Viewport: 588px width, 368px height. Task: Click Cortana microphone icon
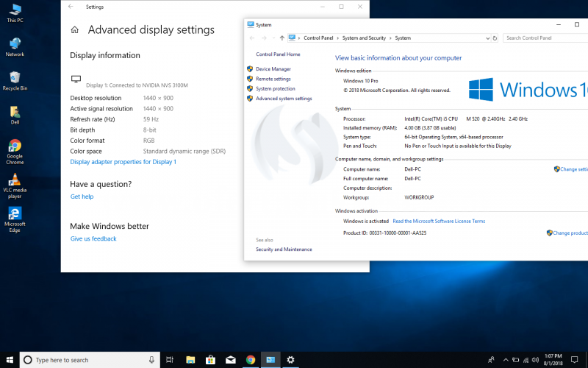pyautogui.click(x=151, y=360)
